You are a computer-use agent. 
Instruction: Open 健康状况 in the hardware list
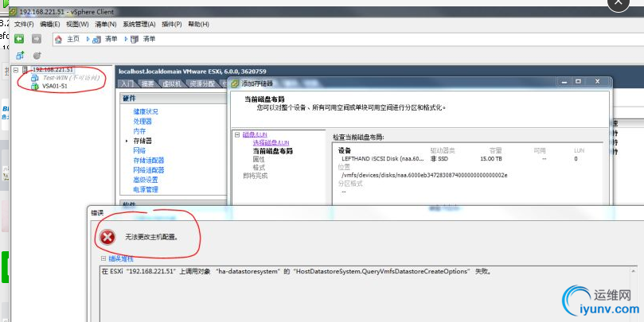(x=146, y=111)
